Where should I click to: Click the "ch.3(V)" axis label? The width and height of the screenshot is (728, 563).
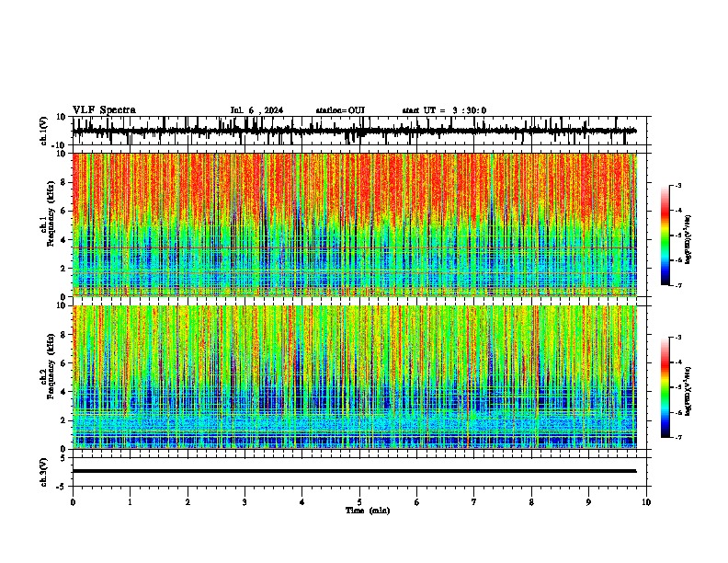44,472
